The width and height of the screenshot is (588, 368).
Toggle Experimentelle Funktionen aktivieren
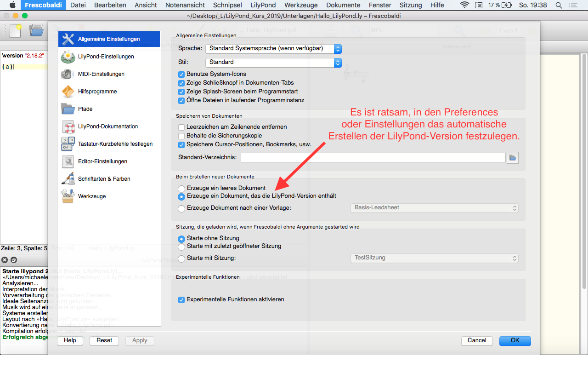181,299
